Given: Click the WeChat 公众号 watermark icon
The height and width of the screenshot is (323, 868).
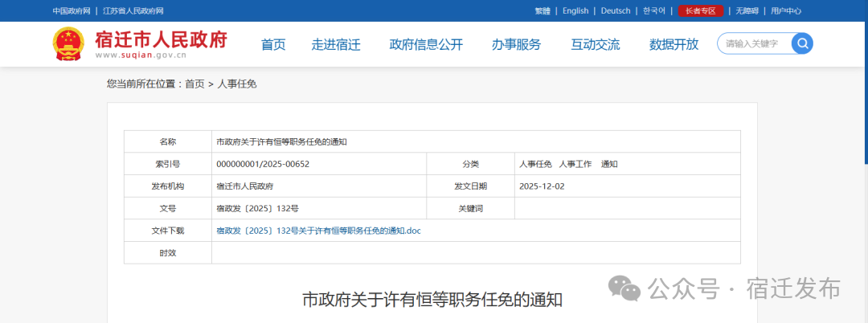Looking at the screenshot, I should [624, 288].
